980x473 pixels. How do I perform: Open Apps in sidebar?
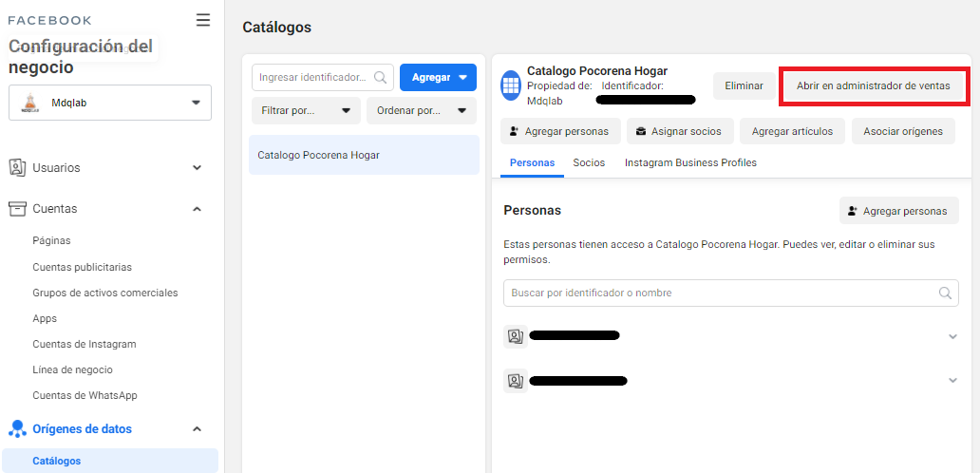coord(45,319)
